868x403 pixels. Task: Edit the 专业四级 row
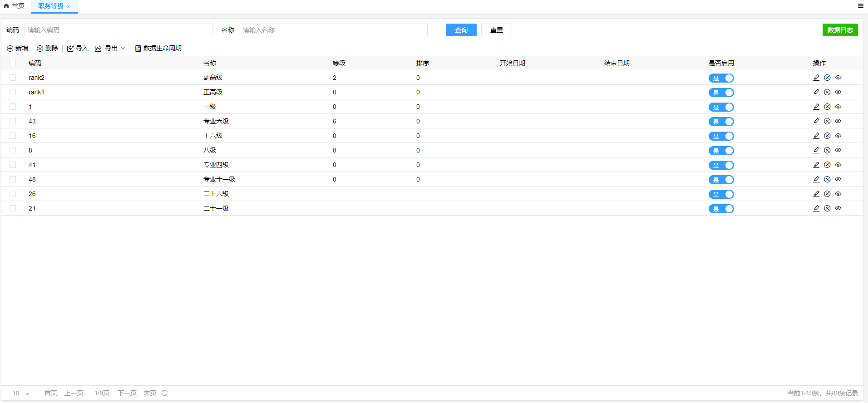[x=816, y=165]
